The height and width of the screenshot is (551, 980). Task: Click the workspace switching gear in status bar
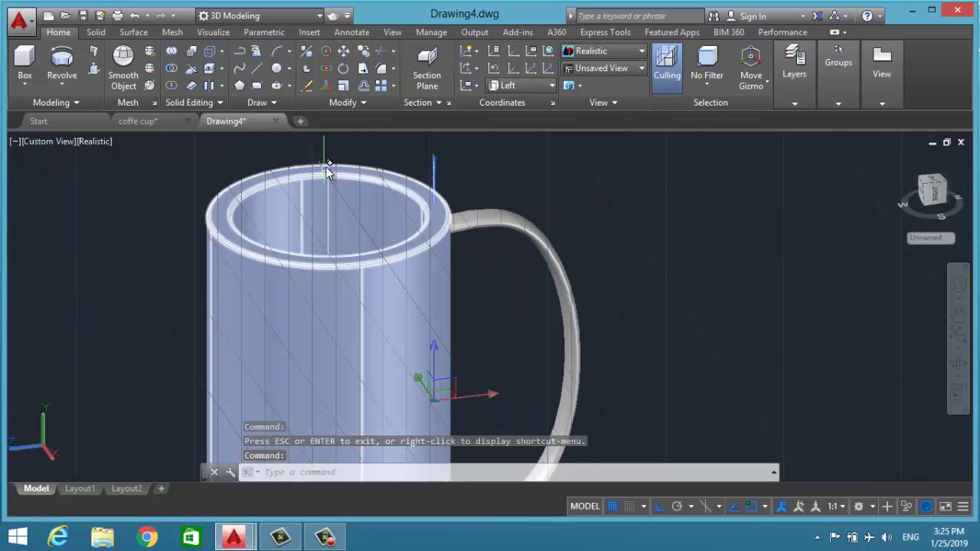pyautogui.click(x=858, y=506)
